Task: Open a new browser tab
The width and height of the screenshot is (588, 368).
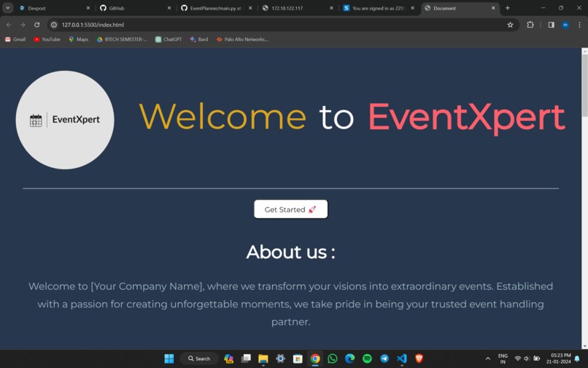Action: 507,8
